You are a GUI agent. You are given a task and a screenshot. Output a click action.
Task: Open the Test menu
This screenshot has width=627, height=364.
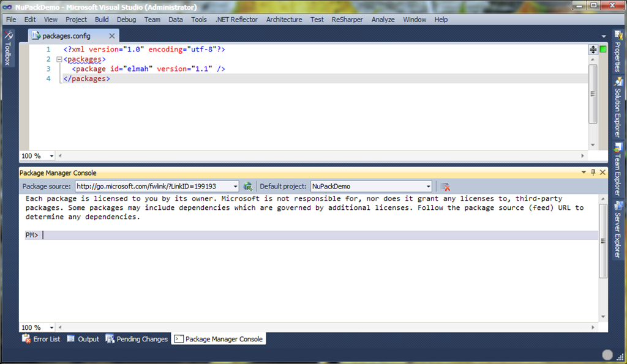pyautogui.click(x=317, y=20)
